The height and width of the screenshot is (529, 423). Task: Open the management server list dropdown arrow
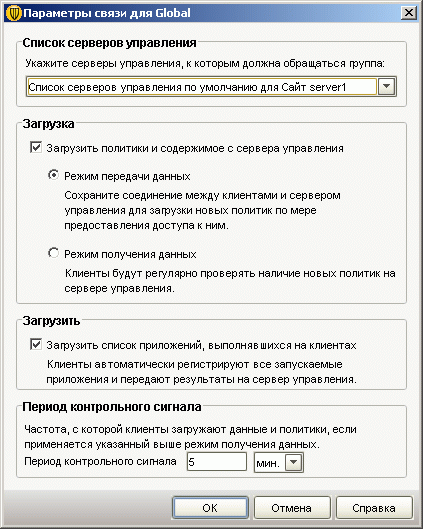pyautogui.click(x=387, y=87)
